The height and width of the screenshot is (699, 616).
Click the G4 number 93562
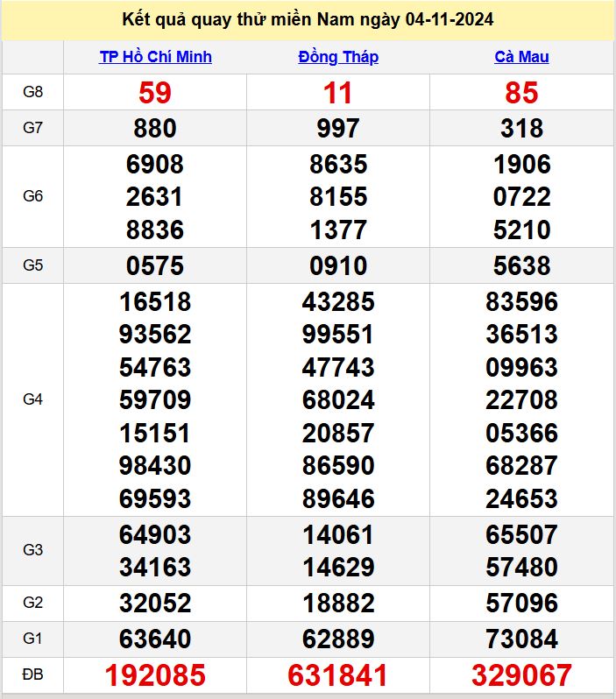tap(155, 335)
